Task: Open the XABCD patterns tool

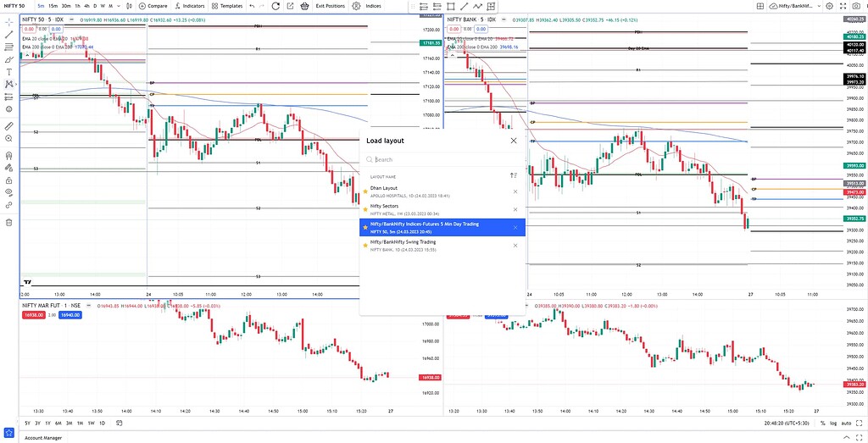Action: pyautogui.click(x=8, y=84)
